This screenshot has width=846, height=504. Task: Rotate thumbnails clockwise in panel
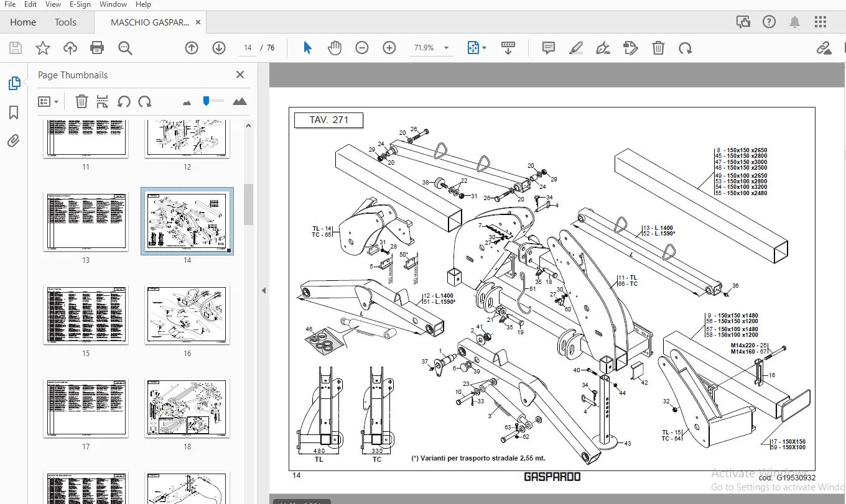(145, 101)
